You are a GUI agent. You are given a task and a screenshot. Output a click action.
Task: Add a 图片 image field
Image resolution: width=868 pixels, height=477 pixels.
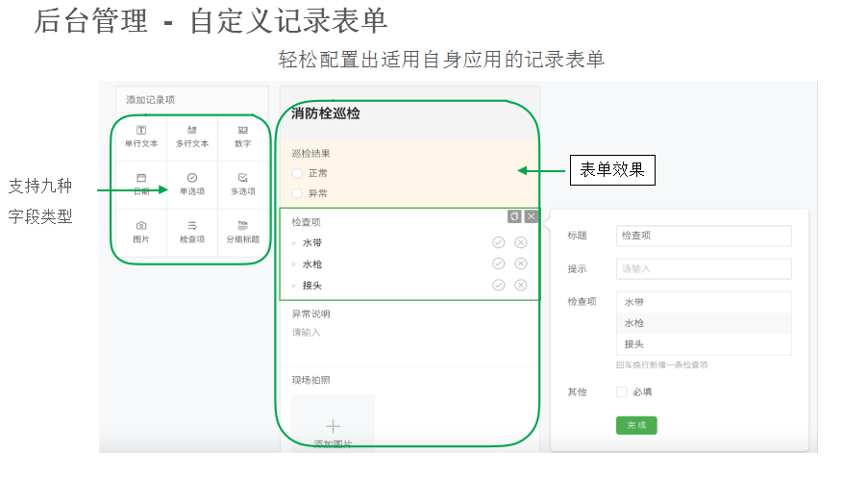141,232
